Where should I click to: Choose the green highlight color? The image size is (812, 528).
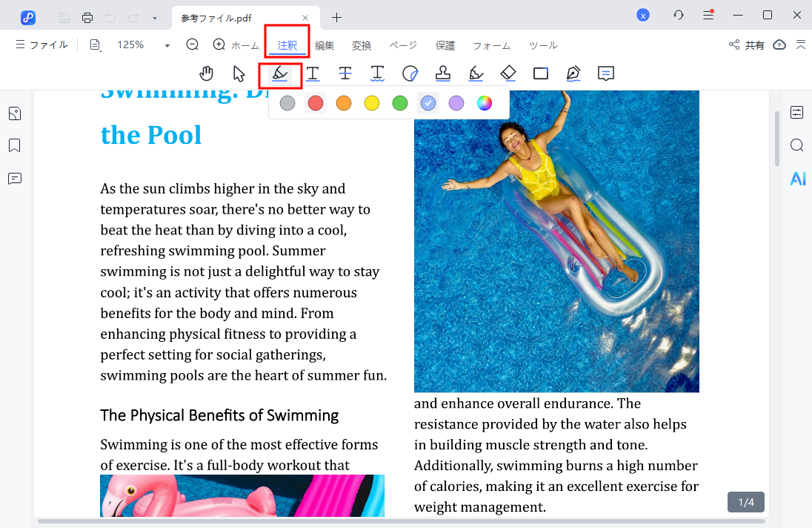[400, 103]
